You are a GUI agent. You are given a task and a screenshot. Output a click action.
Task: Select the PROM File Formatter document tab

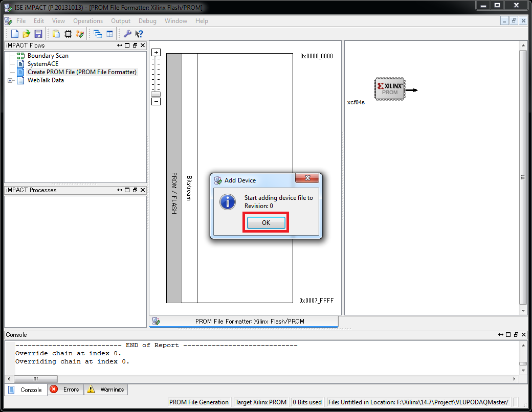click(x=244, y=322)
